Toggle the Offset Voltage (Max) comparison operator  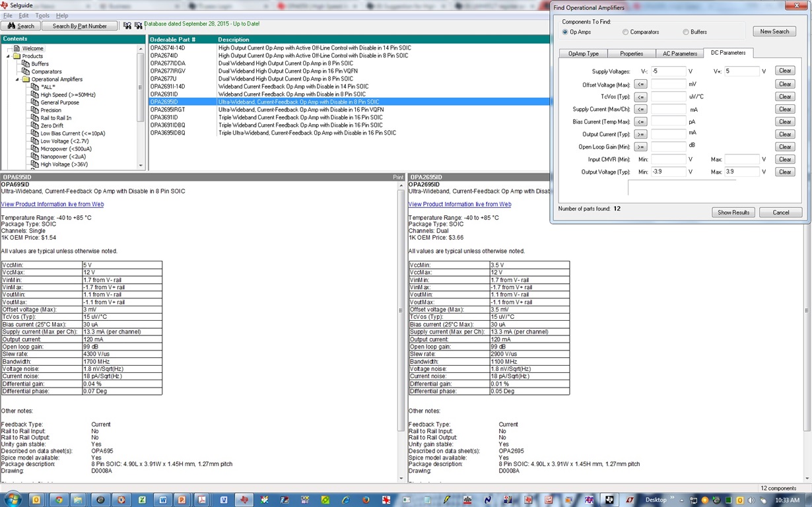click(x=640, y=84)
